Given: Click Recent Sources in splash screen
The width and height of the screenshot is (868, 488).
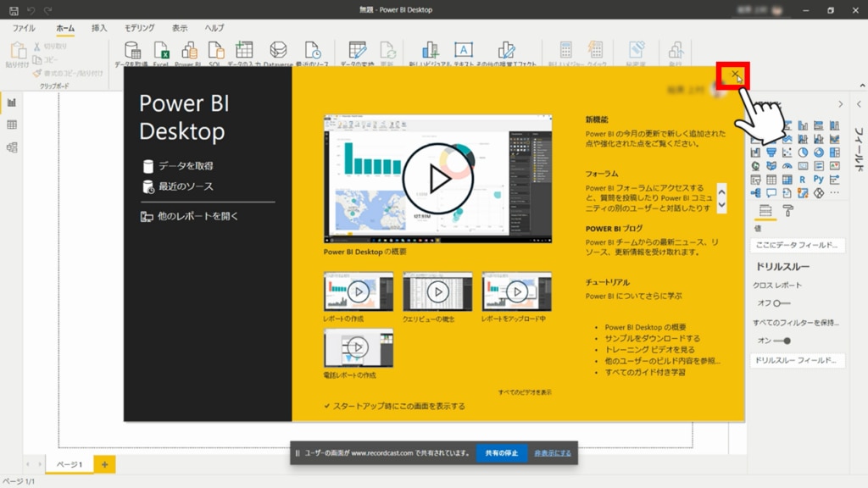Looking at the screenshot, I should (178, 186).
